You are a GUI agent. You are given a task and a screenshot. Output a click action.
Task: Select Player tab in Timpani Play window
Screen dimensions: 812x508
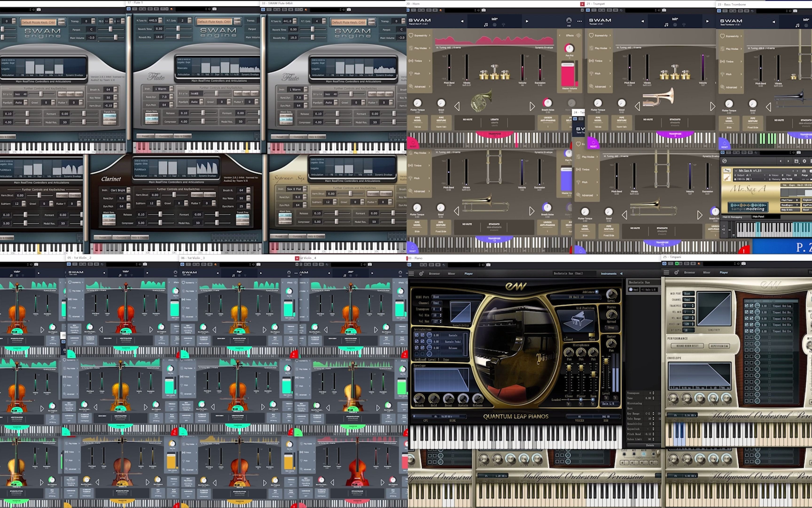(723, 273)
